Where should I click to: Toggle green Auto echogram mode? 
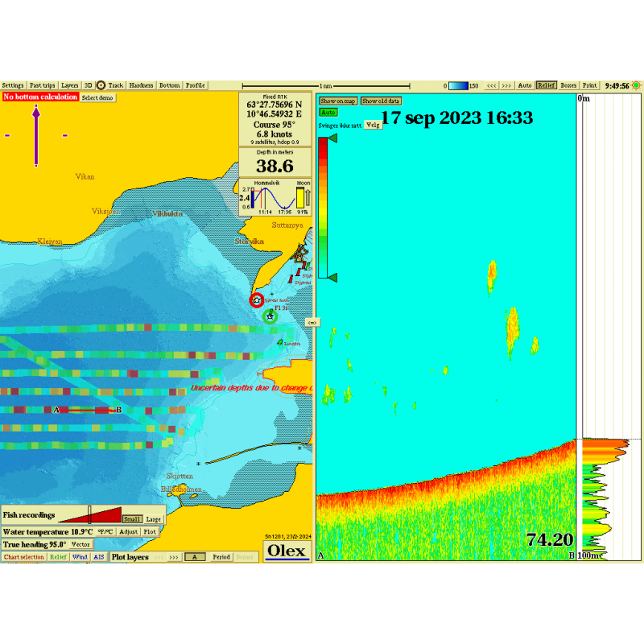pos(328,113)
